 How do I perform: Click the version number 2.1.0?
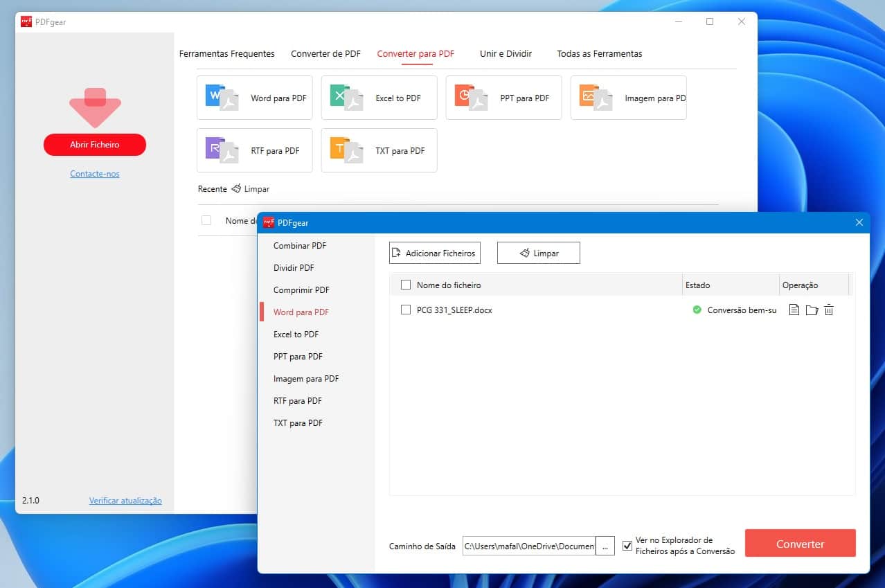pos(30,500)
